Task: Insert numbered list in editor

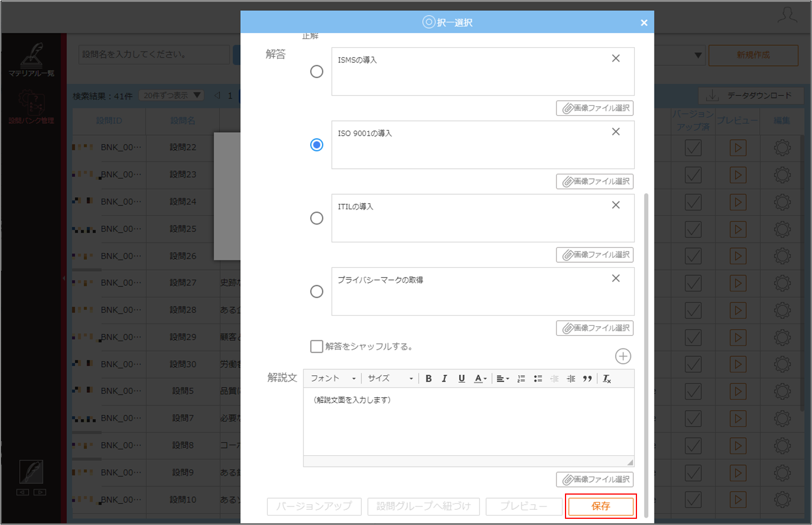Action: (521, 379)
